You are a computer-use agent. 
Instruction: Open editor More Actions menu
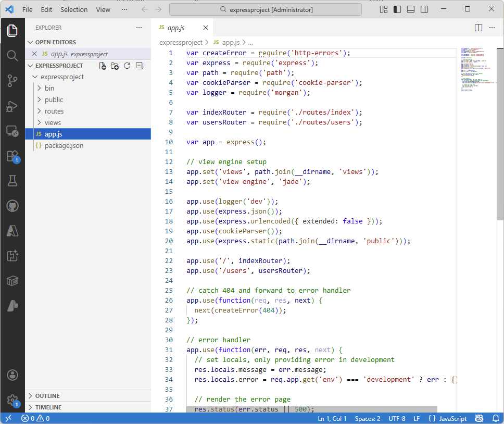click(x=492, y=28)
